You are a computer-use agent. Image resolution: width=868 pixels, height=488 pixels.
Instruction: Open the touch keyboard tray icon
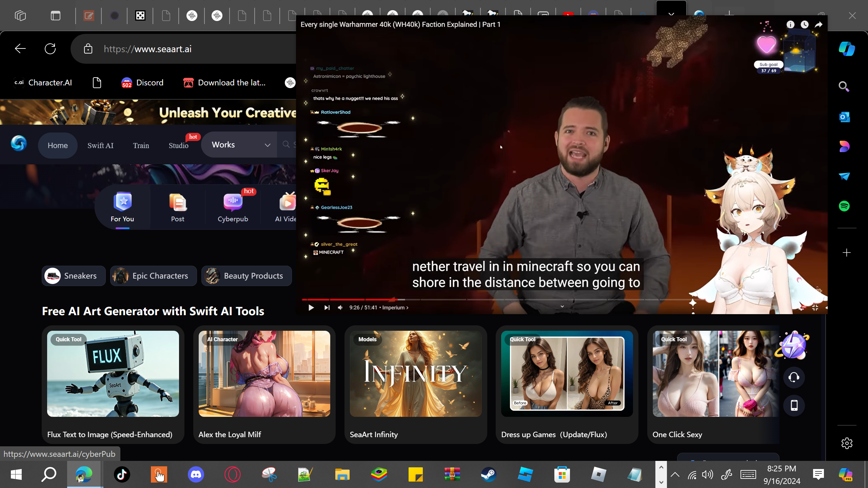pyautogui.click(x=748, y=474)
